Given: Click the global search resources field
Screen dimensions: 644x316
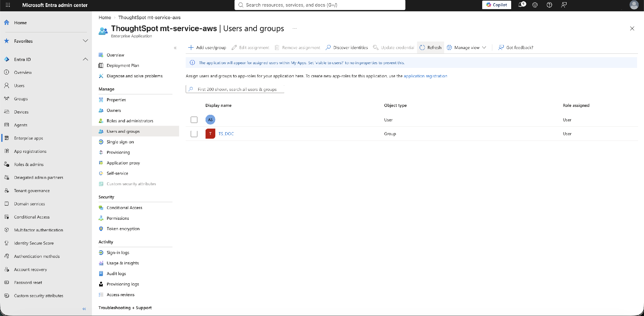Looking at the screenshot, I should (320, 5).
